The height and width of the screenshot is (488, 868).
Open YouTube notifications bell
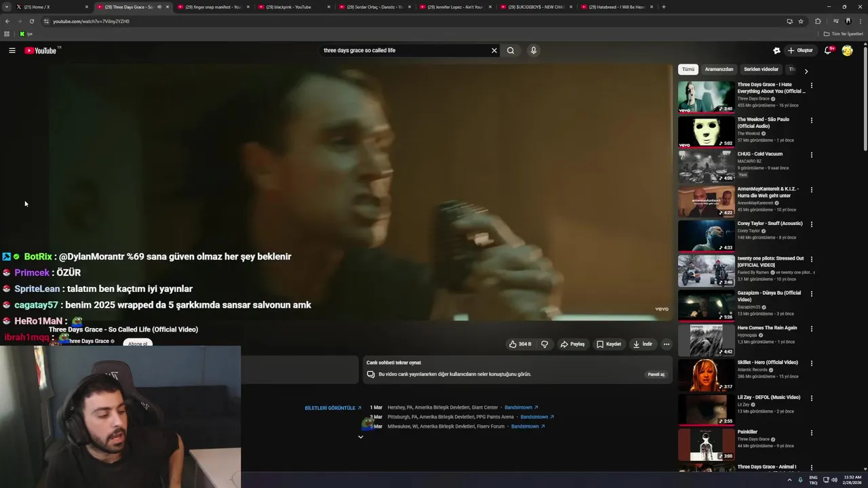(828, 50)
